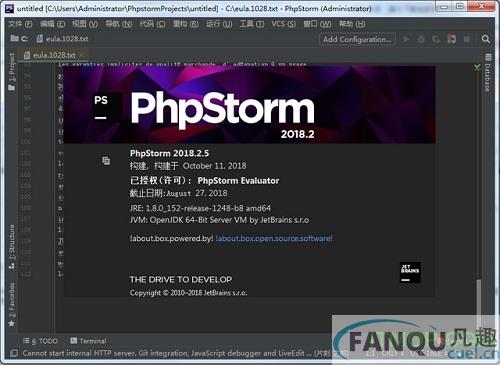Image resolution: width=500 pixels, height=365 pixels.
Task: Click the copy icon in About dialog
Action: tap(106, 161)
